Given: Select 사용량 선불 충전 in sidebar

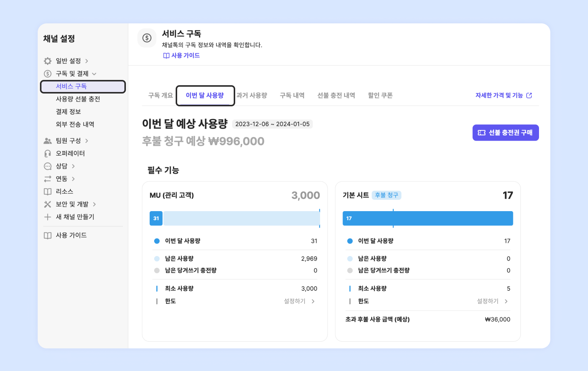Looking at the screenshot, I should (78, 99).
